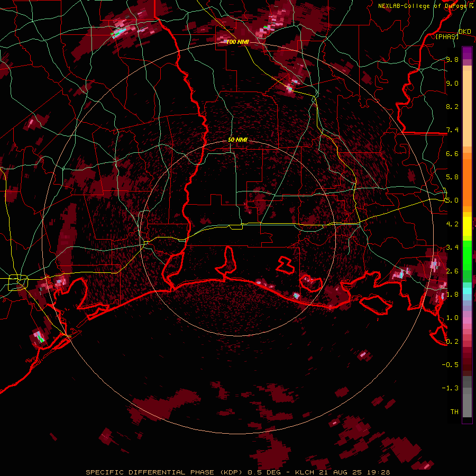This screenshot has height=476, width=476.
Task: Click the 1.0 legend value
Action: 452,318
